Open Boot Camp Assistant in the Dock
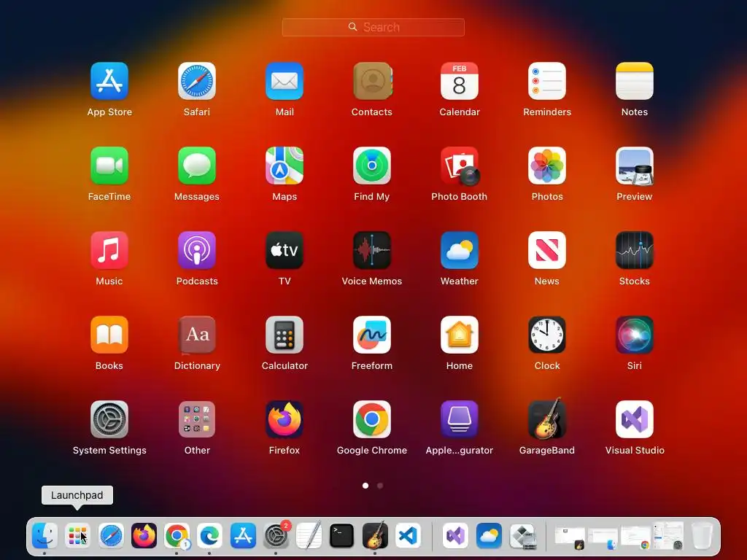The width and height of the screenshot is (747, 560). click(522, 535)
